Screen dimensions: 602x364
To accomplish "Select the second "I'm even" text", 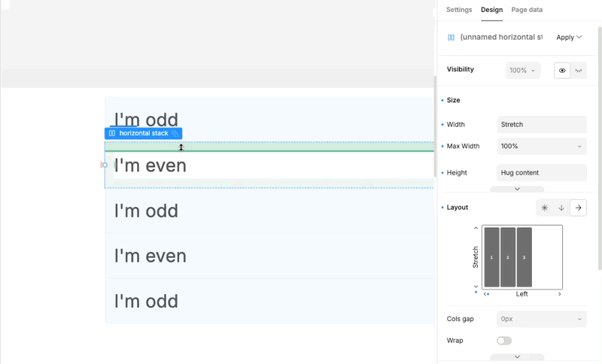I will point(150,256).
